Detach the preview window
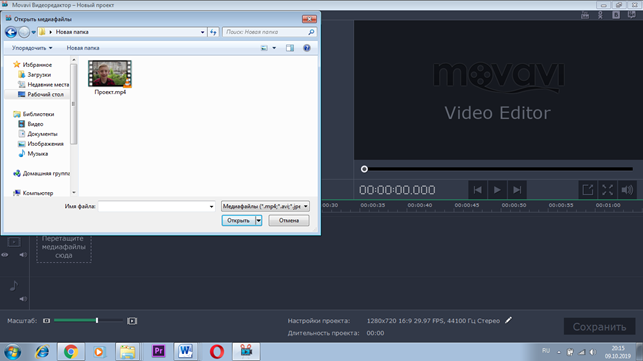This screenshot has height=361, width=643. [588, 190]
